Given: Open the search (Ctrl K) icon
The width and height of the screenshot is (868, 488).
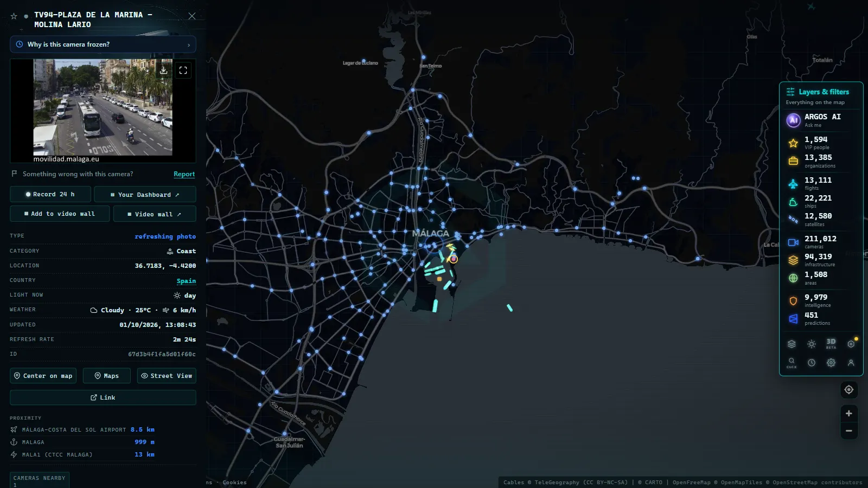Looking at the screenshot, I should point(792,362).
